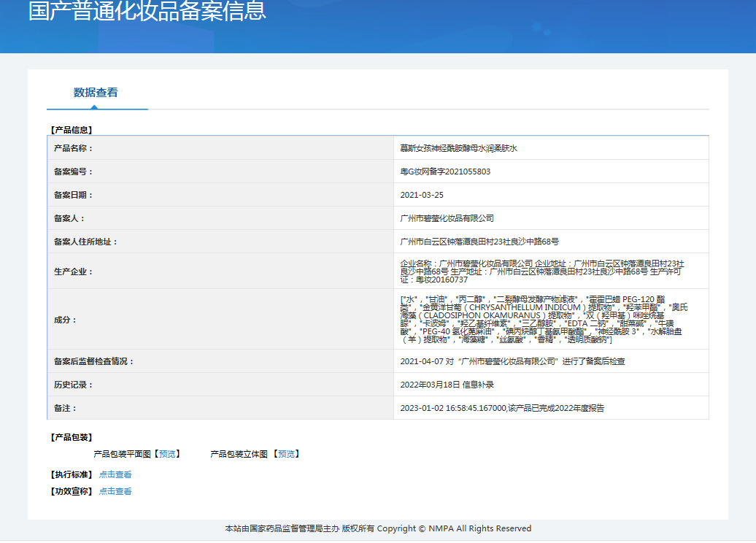756x543 pixels.
Task: Click the page title 国产普通化妆品备案信息
Action: pyautogui.click(x=147, y=11)
